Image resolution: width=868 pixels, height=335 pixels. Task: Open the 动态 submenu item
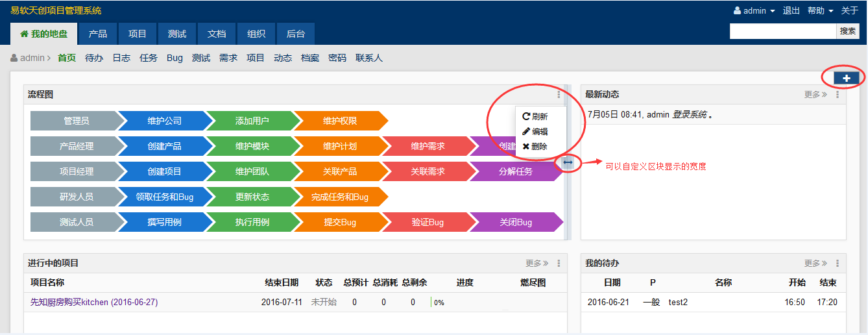coord(283,58)
